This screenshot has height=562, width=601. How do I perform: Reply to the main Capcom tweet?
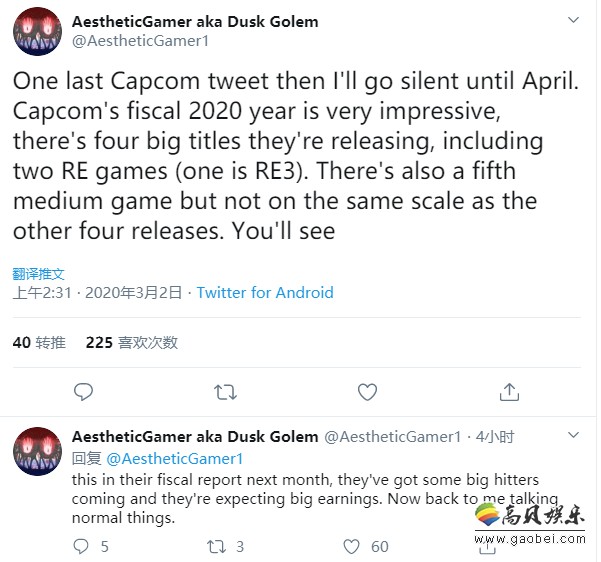point(84,392)
